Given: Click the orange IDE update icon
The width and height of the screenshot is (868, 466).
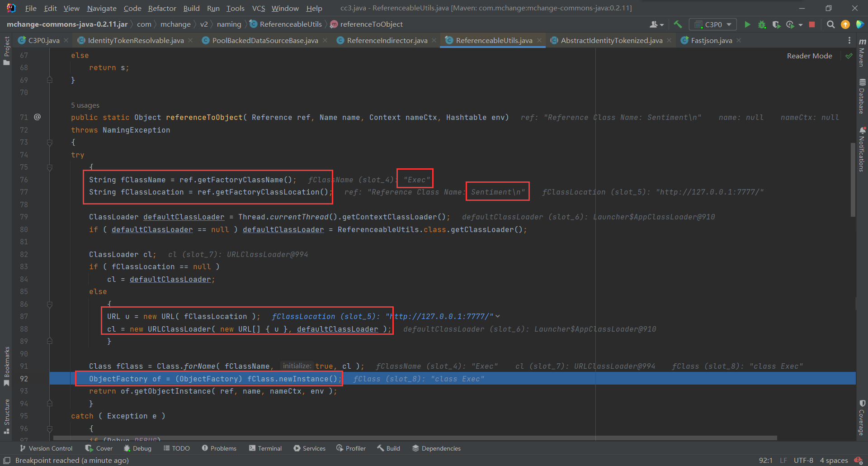Looking at the screenshot, I should pos(845,24).
